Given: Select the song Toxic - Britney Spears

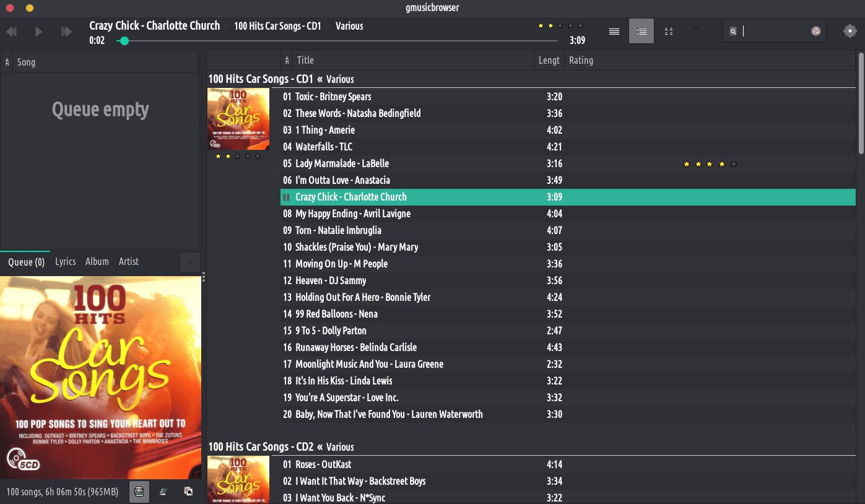Looking at the screenshot, I should coord(568,97).
